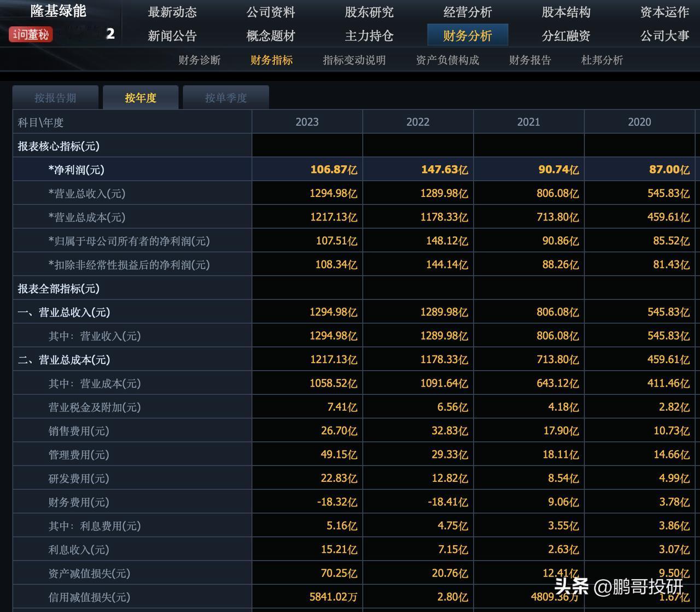Click value 15.21亿 in 利息收入 row
This screenshot has height=612, width=700.
(339, 550)
